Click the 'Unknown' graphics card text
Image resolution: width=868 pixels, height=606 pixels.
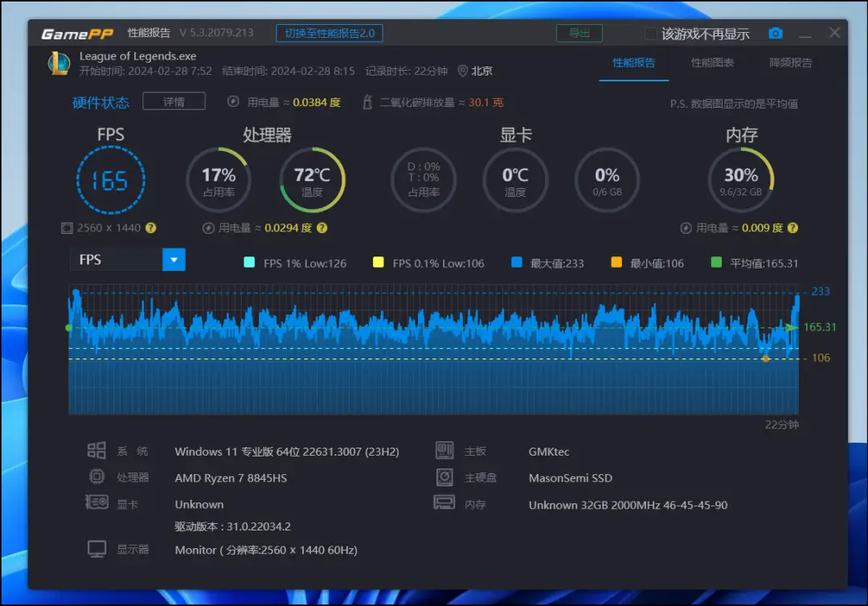pyautogui.click(x=199, y=505)
